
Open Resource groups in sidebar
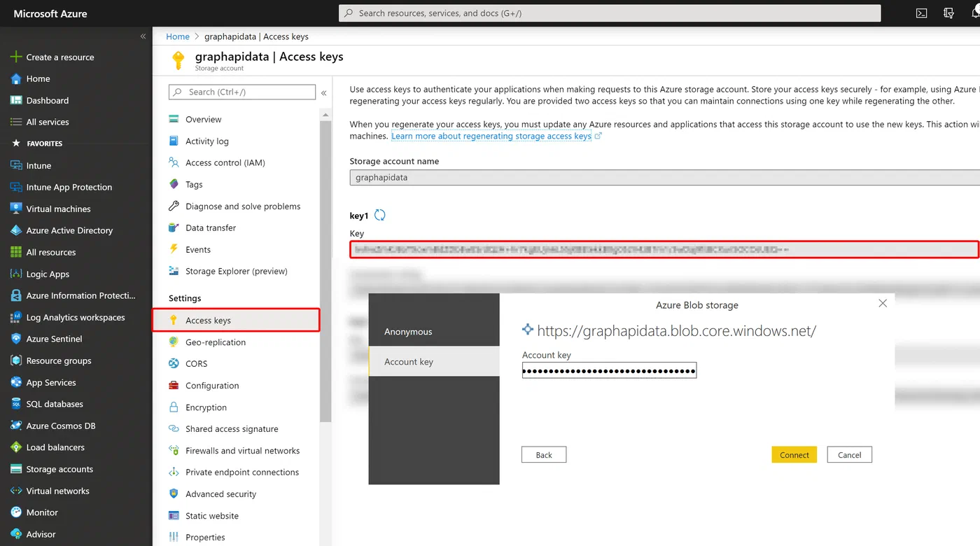tap(59, 360)
